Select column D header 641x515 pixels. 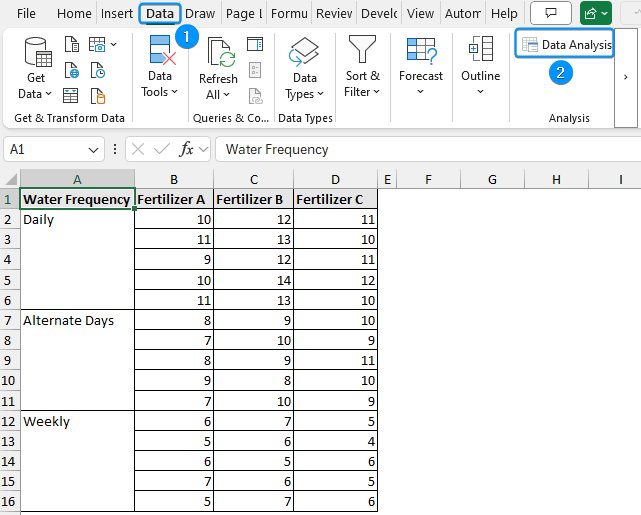coord(336,179)
